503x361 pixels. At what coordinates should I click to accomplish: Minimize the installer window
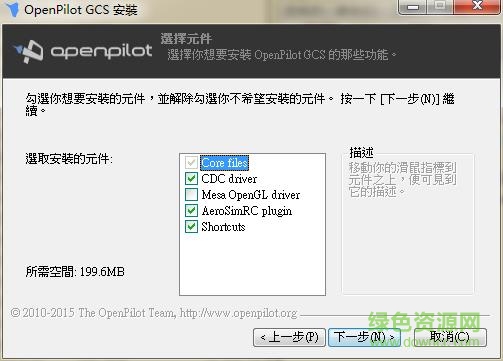coord(413,7)
